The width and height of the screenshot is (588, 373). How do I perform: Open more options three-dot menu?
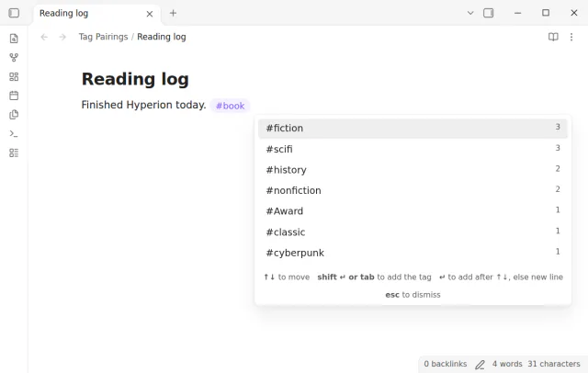pos(571,37)
